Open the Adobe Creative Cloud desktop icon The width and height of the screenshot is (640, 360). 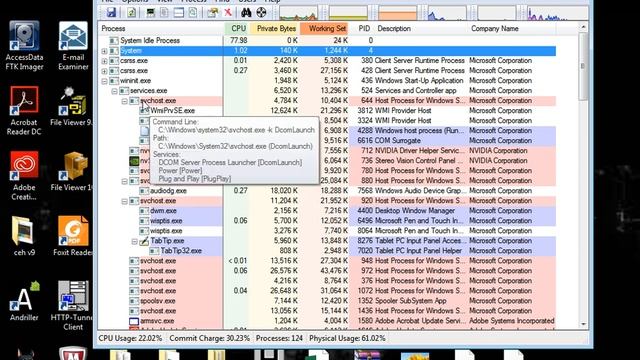click(24, 176)
